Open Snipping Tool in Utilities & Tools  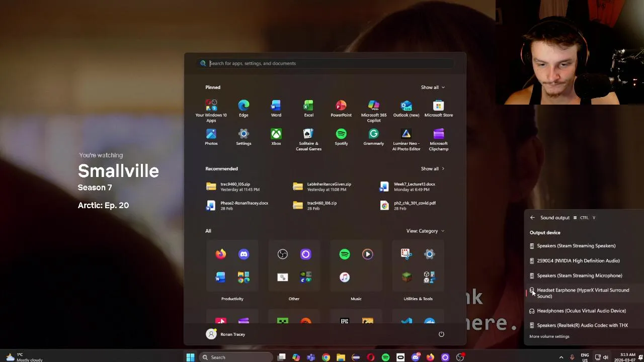(406, 254)
